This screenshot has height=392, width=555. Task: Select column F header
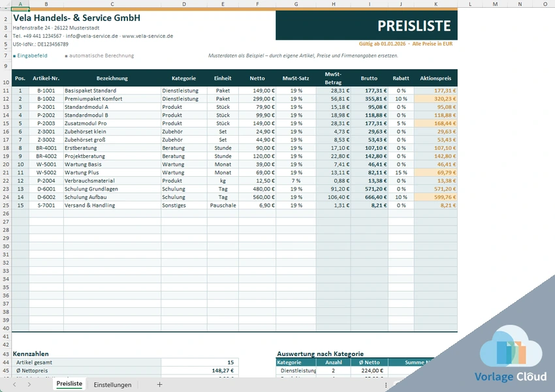tap(257, 4)
